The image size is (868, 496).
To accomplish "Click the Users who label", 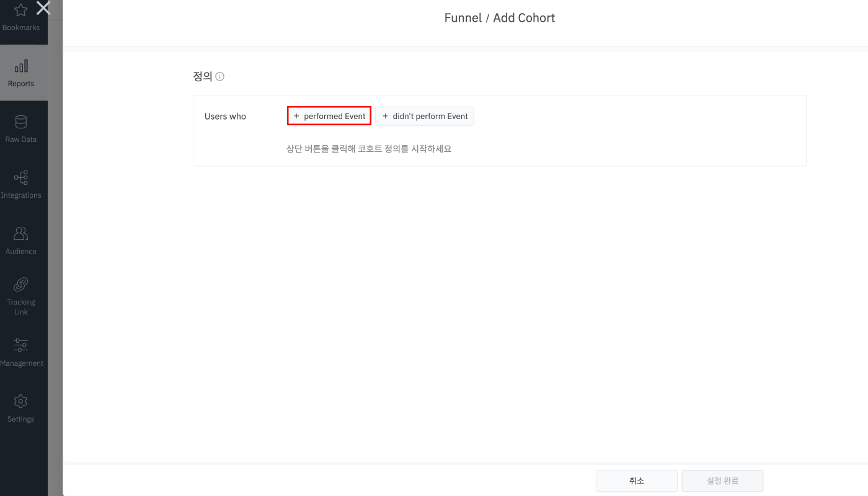I will click(225, 117).
